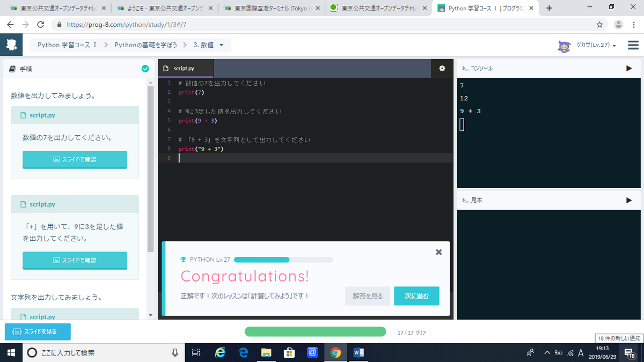Image resolution: width=644 pixels, height=362 pixels.
Task: Play the 見本 sample output
Action: [x=629, y=200]
